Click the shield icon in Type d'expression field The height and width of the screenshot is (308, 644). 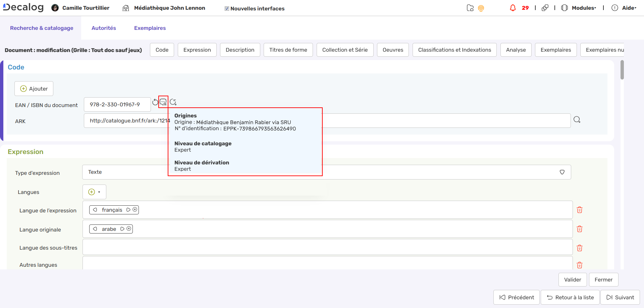pos(562,172)
